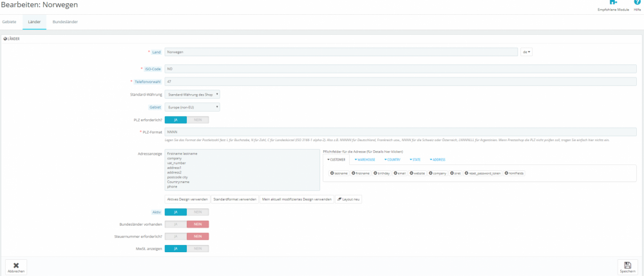Open the Hilfe question mark icon
The image size is (644, 276).
[x=637, y=3]
